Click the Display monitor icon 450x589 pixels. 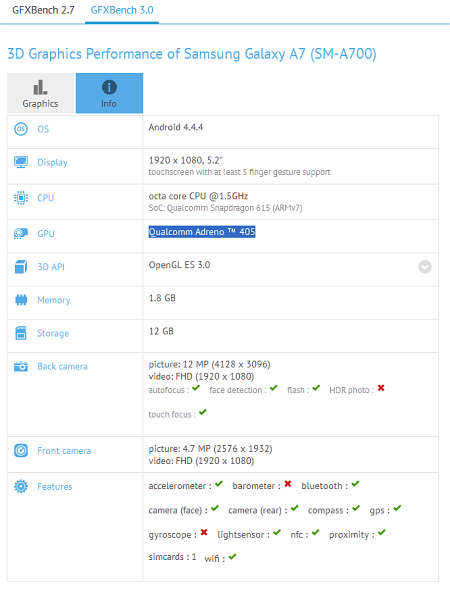click(x=21, y=162)
